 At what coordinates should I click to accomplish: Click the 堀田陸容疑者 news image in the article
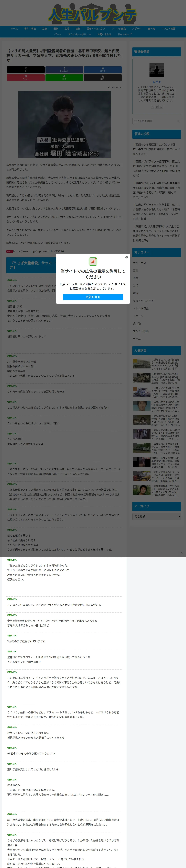point(64,124)
